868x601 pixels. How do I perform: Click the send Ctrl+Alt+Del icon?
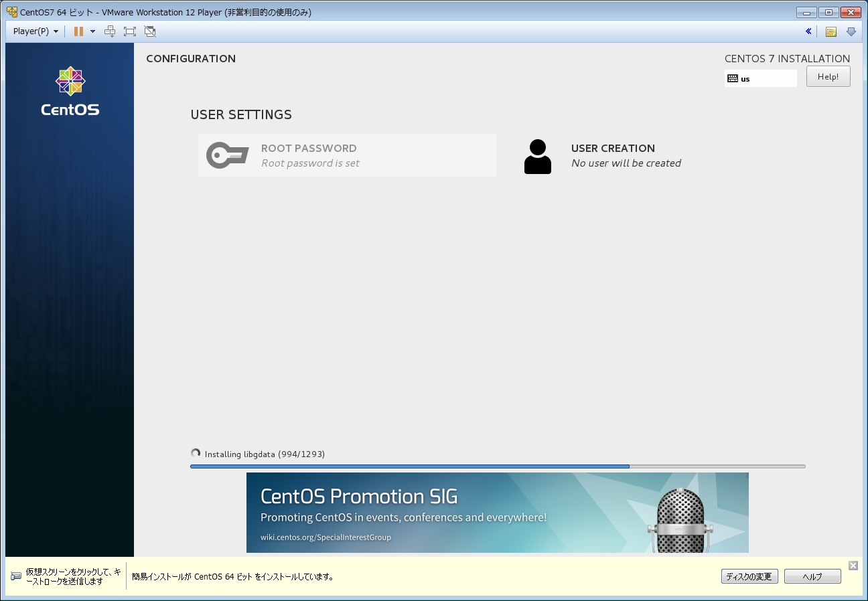point(111,31)
